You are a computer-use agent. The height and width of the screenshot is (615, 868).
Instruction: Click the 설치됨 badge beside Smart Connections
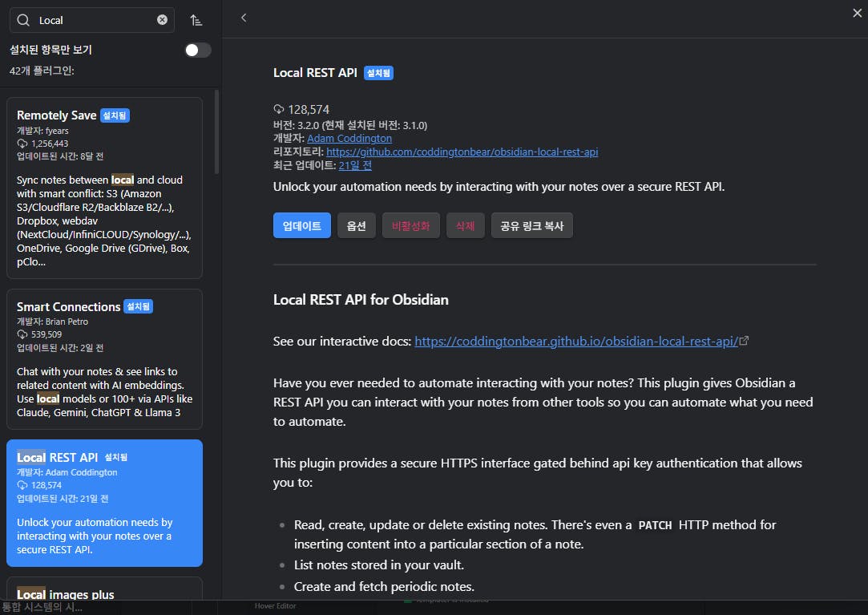(138, 306)
